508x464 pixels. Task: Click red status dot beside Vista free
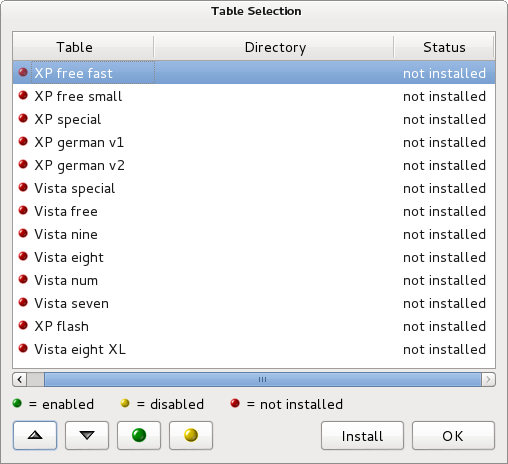23,210
